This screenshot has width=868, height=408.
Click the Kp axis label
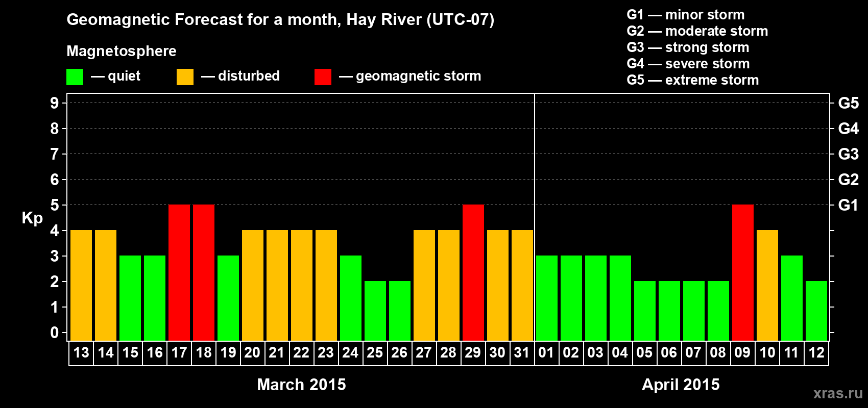tap(32, 218)
